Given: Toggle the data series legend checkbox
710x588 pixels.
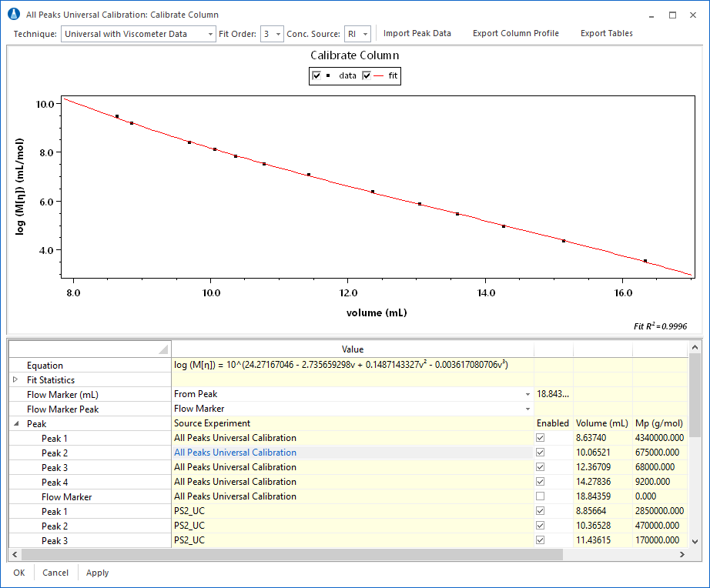Looking at the screenshot, I should (317, 75).
